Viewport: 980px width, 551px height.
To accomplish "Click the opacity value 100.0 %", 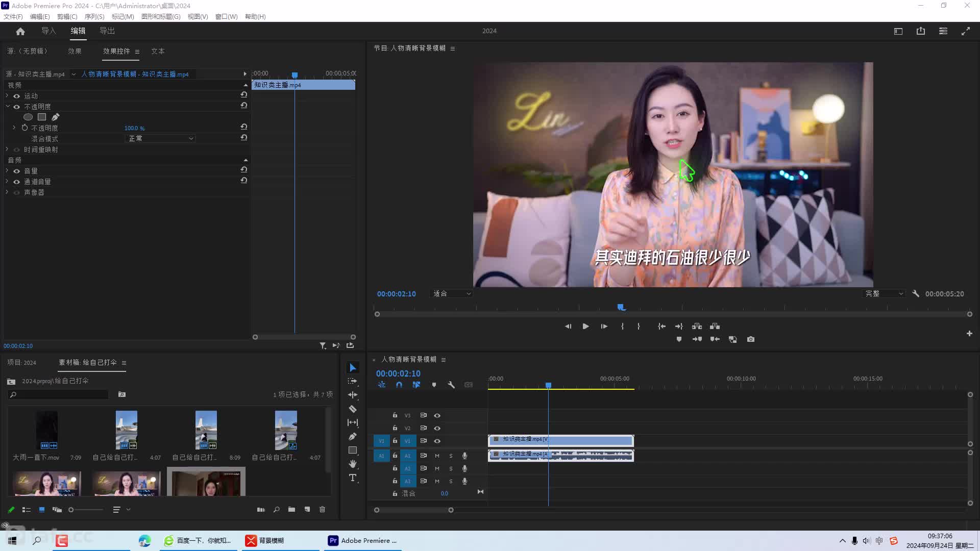I will point(134,128).
